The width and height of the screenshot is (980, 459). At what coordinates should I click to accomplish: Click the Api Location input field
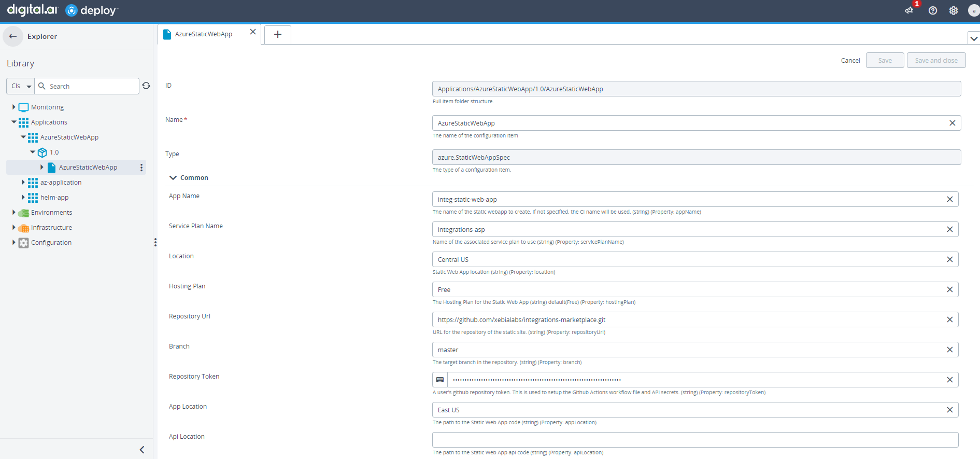694,440
